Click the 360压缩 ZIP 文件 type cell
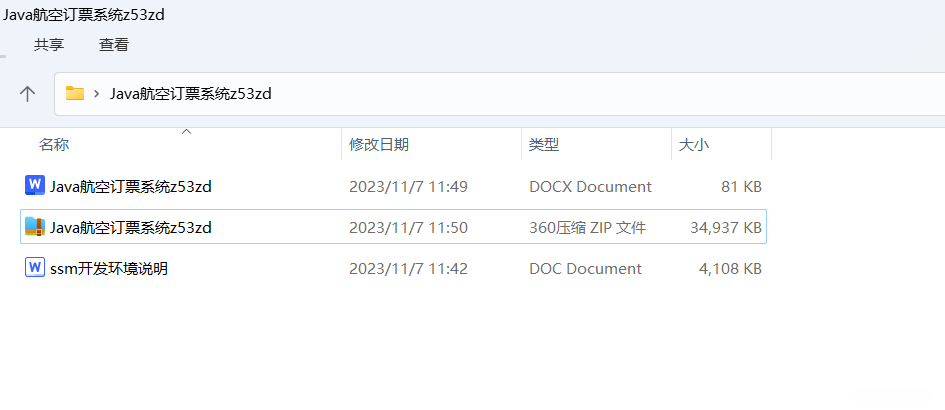This screenshot has width=945, height=410. click(x=587, y=227)
